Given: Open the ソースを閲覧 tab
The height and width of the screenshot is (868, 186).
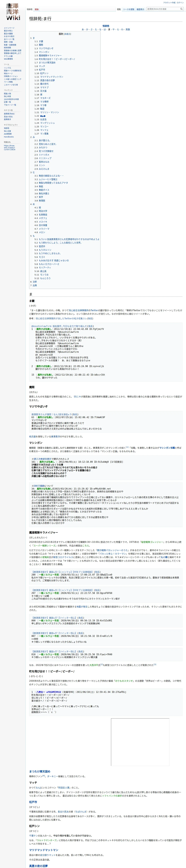Looking at the screenshot, I should [129, 9].
